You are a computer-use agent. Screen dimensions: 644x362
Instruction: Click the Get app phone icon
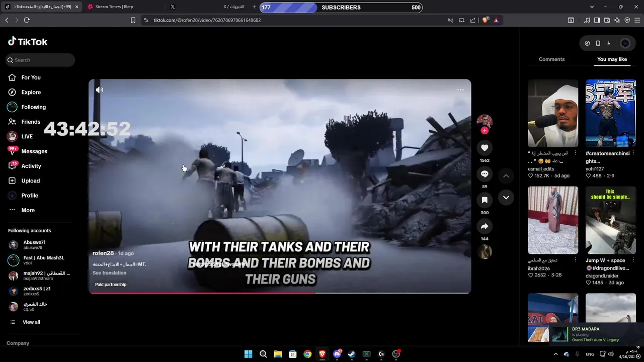click(x=598, y=43)
